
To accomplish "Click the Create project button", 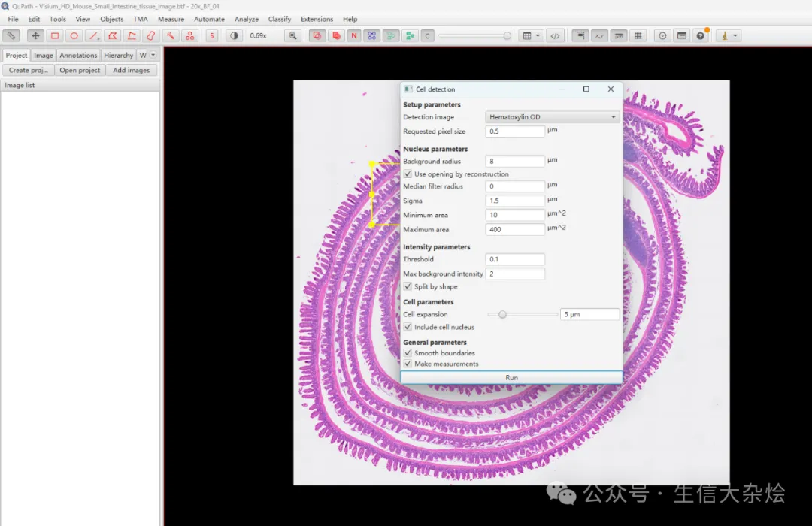I will point(28,70).
